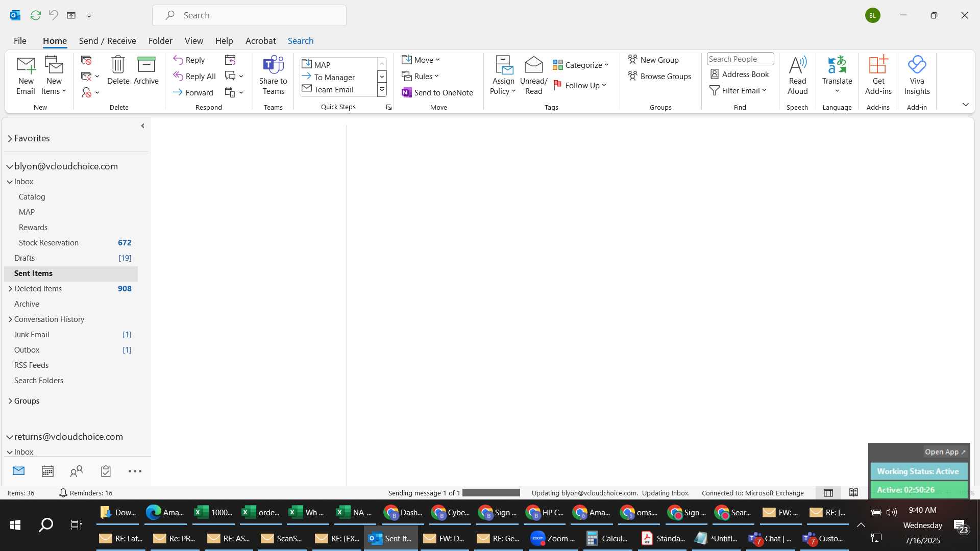980x551 pixels.
Task: Open the Help tab
Action: (224, 41)
